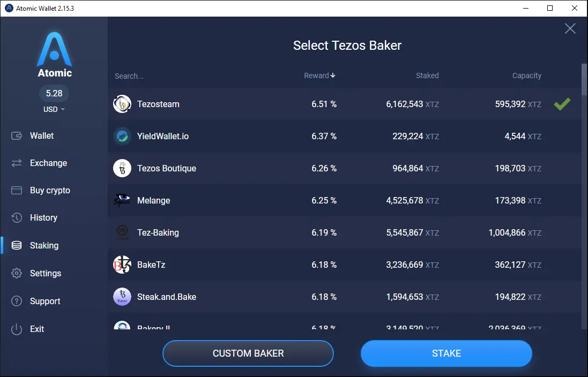Image resolution: width=588 pixels, height=377 pixels.
Task: Click the Exit power icon
Action: [x=17, y=329]
